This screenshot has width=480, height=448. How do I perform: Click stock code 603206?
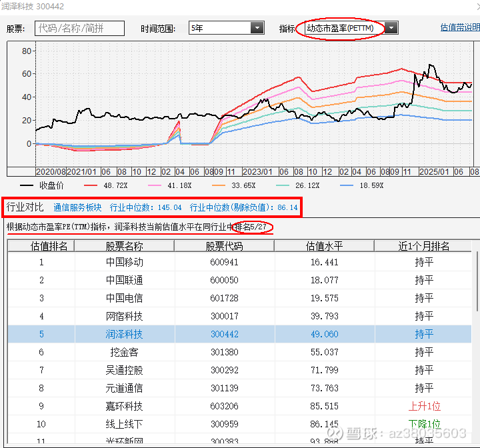(x=224, y=407)
